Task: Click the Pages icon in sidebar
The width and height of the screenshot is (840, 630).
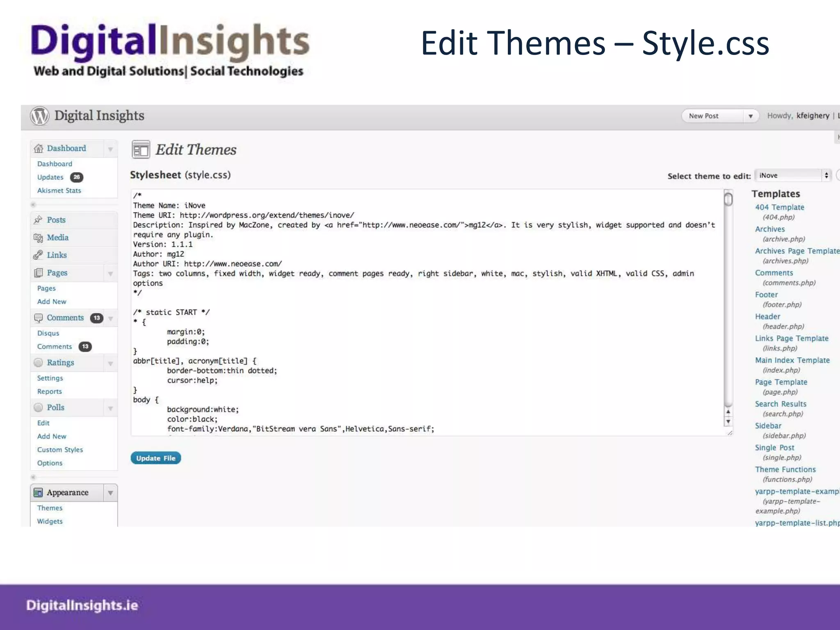Action: click(x=38, y=273)
